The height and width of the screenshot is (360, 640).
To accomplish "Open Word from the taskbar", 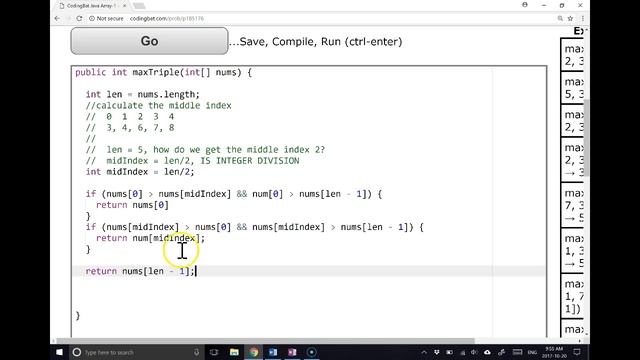I will (273, 352).
